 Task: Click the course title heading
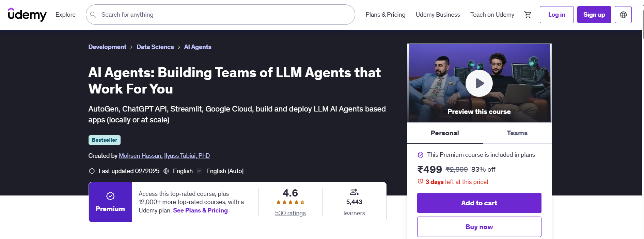[x=234, y=81]
